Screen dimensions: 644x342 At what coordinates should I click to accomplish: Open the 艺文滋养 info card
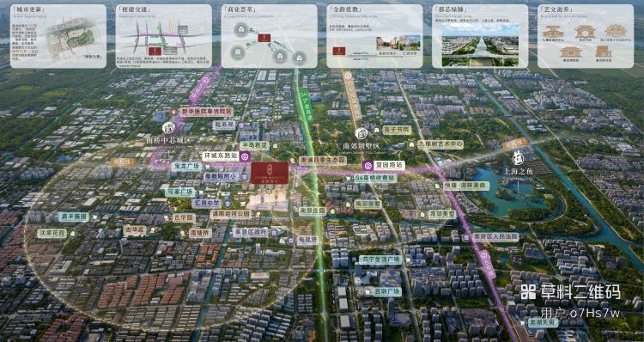tap(586, 36)
